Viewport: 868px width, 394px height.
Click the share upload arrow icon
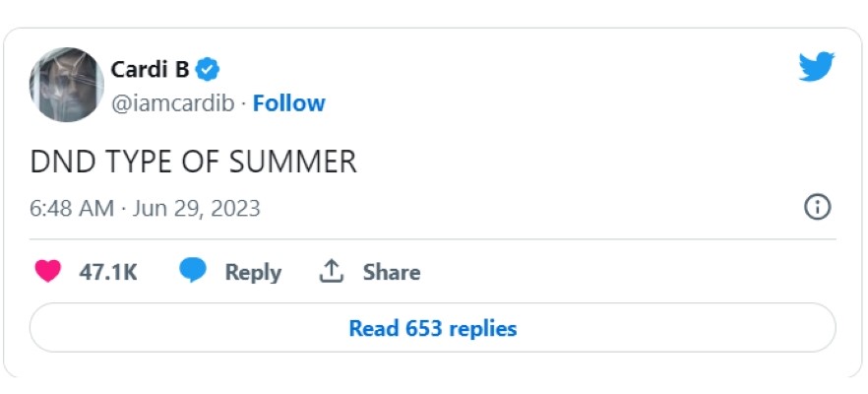coord(332,272)
